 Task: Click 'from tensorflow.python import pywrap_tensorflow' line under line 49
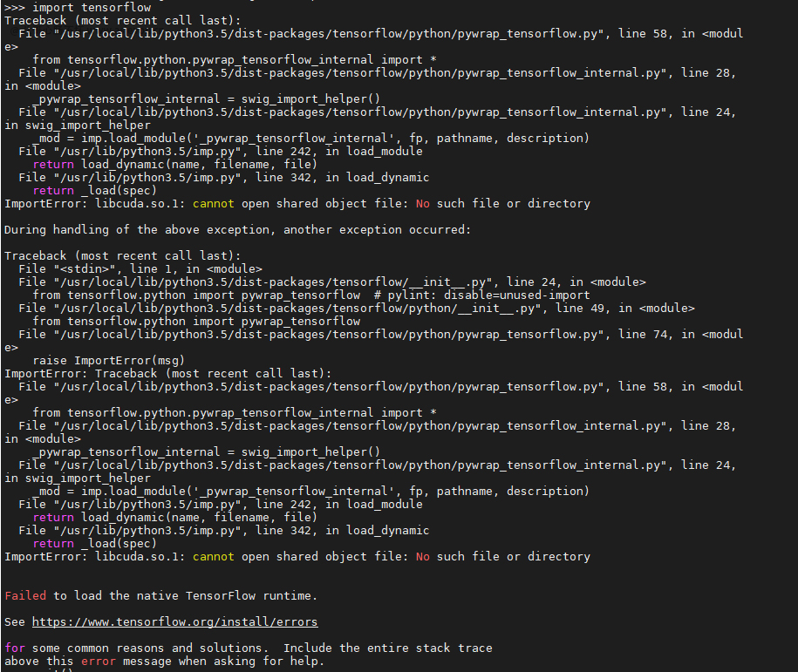click(196, 321)
